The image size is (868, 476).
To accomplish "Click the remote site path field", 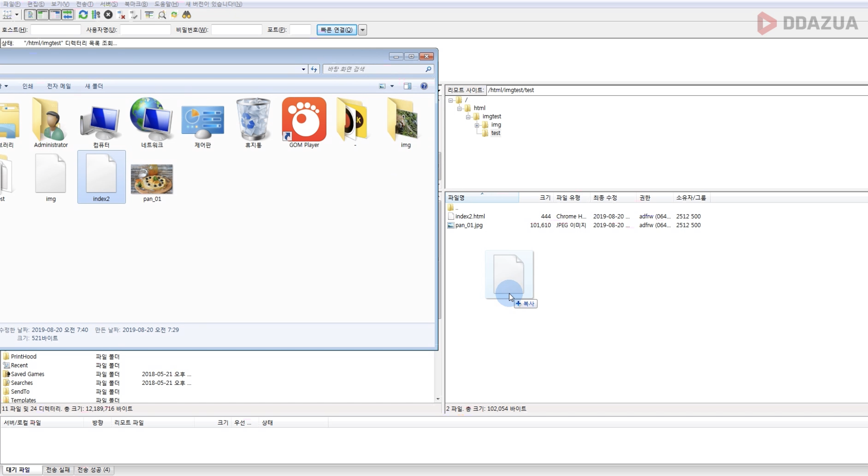I will [677, 90].
